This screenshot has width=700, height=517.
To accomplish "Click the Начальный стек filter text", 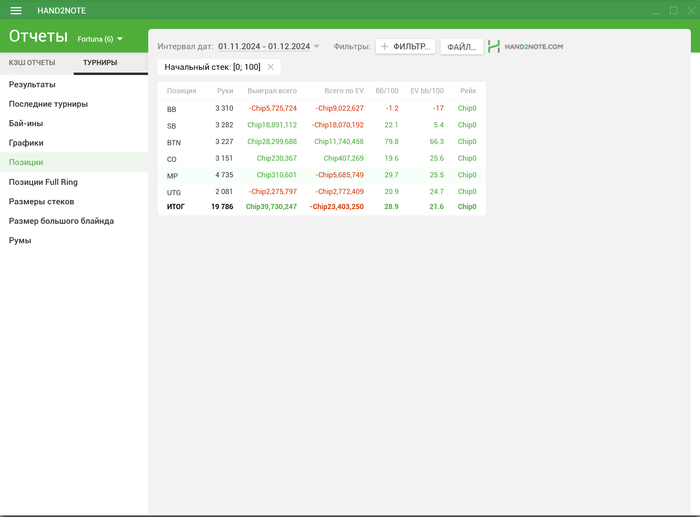I will click(x=212, y=67).
